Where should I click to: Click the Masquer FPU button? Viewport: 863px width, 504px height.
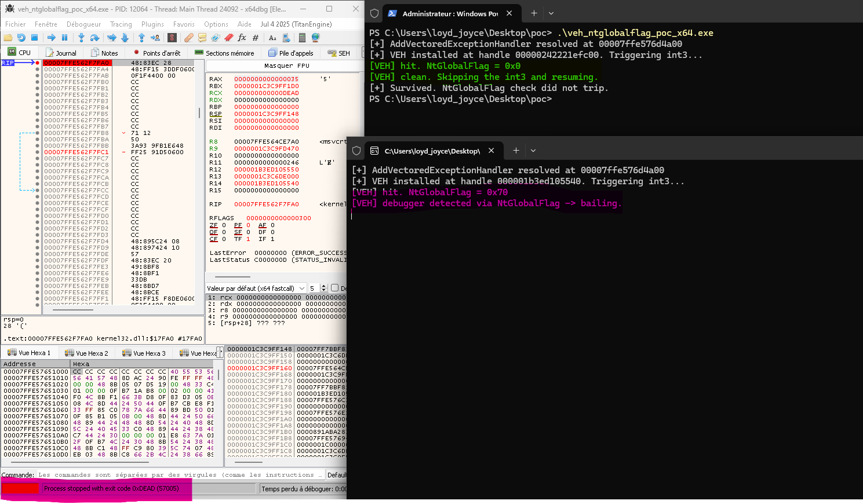pos(286,66)
